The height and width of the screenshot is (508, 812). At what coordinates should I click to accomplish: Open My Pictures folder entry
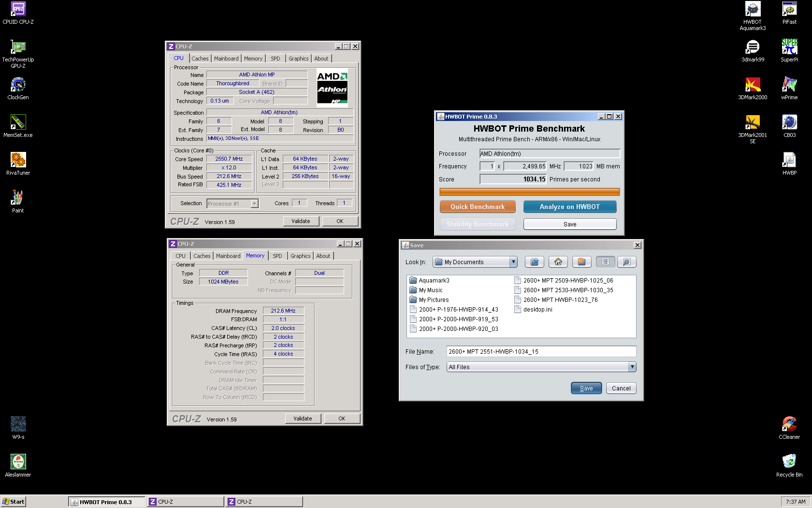point(429,299)
